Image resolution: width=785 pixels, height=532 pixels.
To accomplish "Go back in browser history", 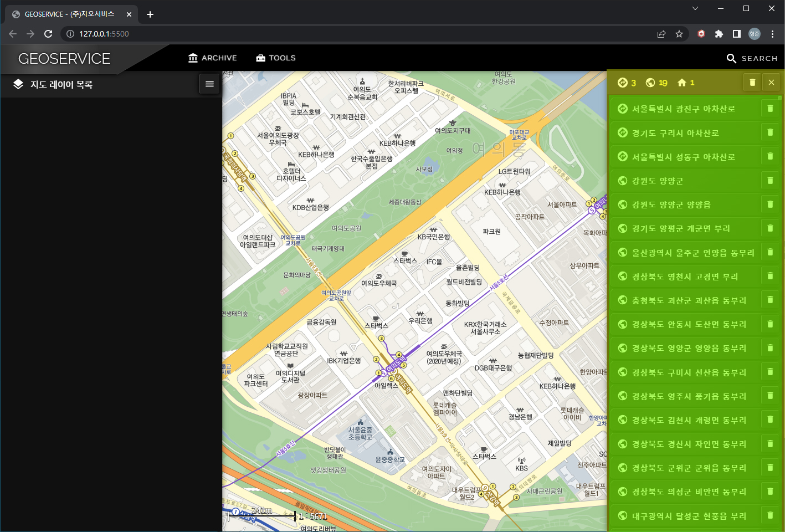I will [13, 34].
